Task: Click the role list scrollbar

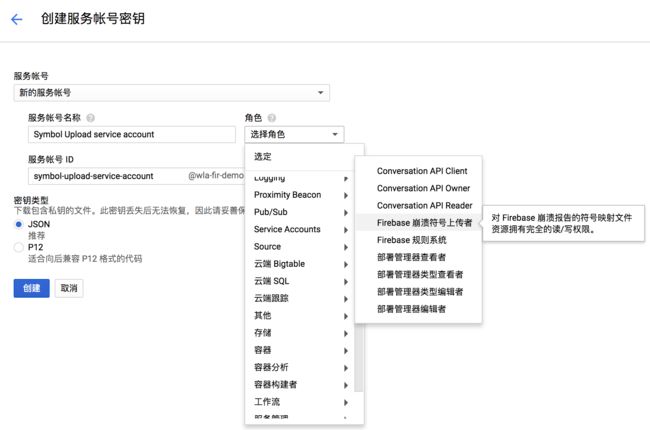Action: (359, 357)
